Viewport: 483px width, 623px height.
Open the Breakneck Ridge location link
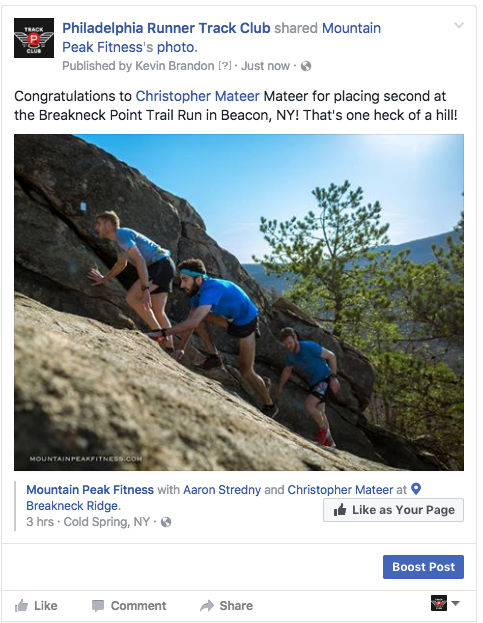pyautogui.click(x=73, y=506)
